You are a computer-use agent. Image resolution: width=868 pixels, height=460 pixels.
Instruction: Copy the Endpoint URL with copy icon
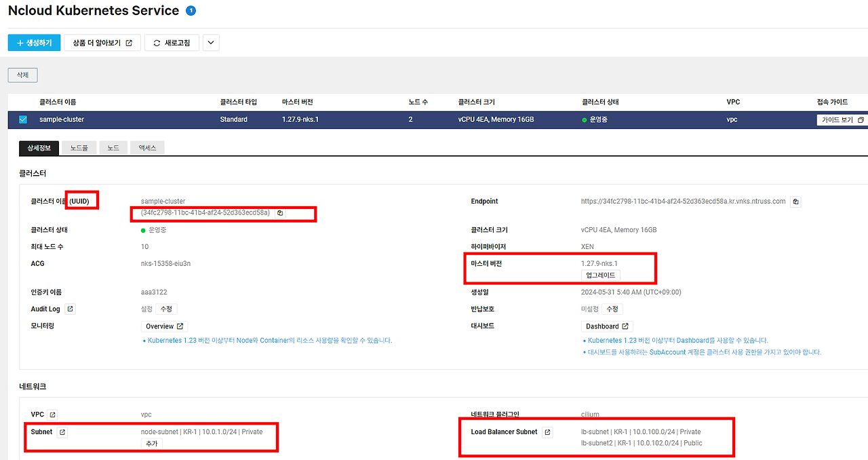coord(796,202)
